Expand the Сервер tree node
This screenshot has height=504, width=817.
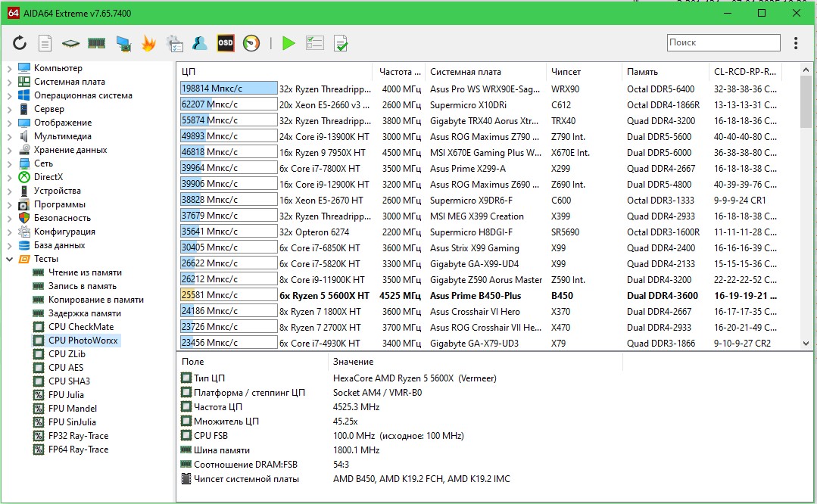coord(9,109)
